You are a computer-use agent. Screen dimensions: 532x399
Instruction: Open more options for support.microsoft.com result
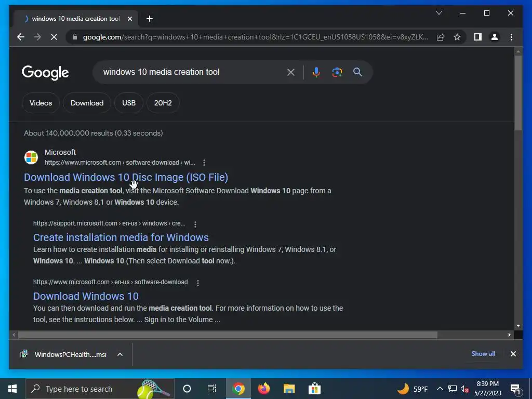pos(195,224)
